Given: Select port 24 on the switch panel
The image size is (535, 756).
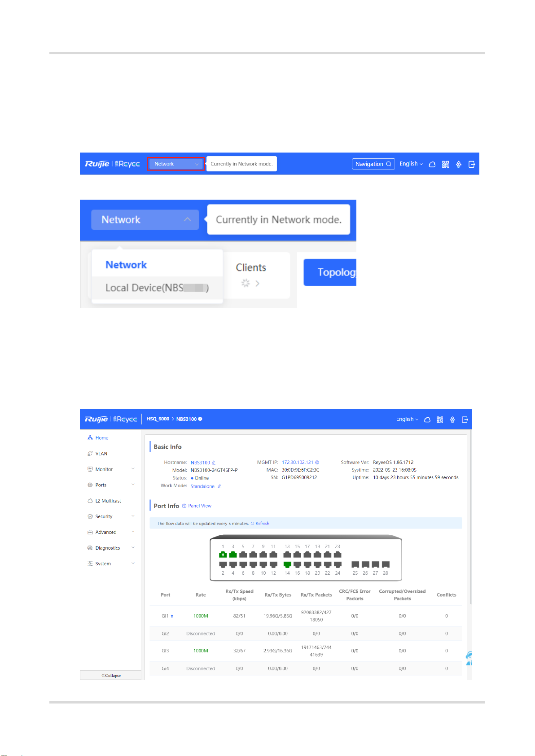Looking at the screenshot, I should 338,564.
